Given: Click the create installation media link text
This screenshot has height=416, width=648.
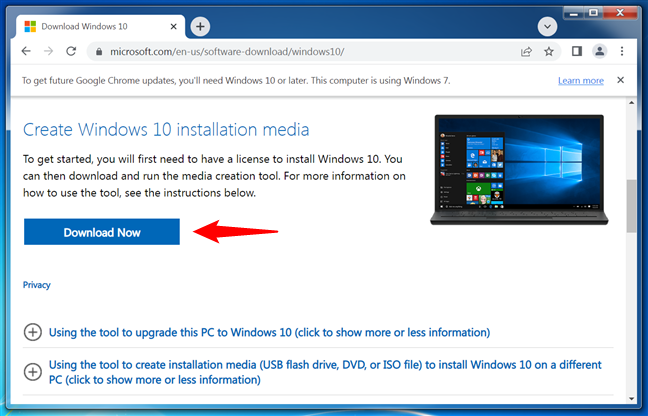Looking at the screenshot, I should (325, 372).
